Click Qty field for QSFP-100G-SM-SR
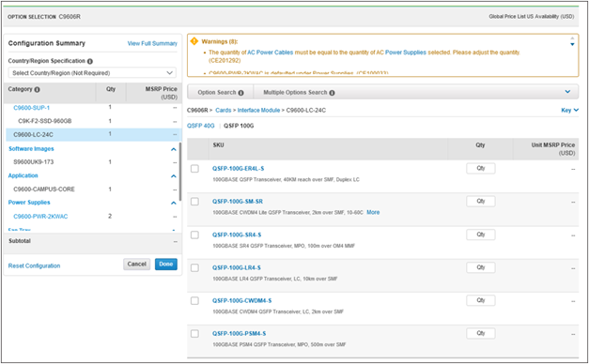This screenshot has width=589, height=364. (x=481, y=202)
